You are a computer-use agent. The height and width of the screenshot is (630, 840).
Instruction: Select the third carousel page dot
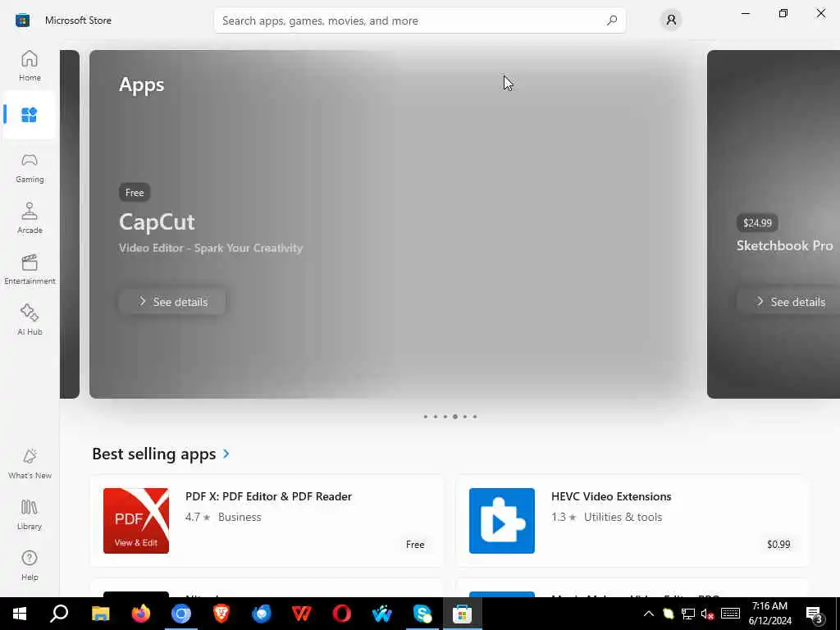(x=445, y=416)
